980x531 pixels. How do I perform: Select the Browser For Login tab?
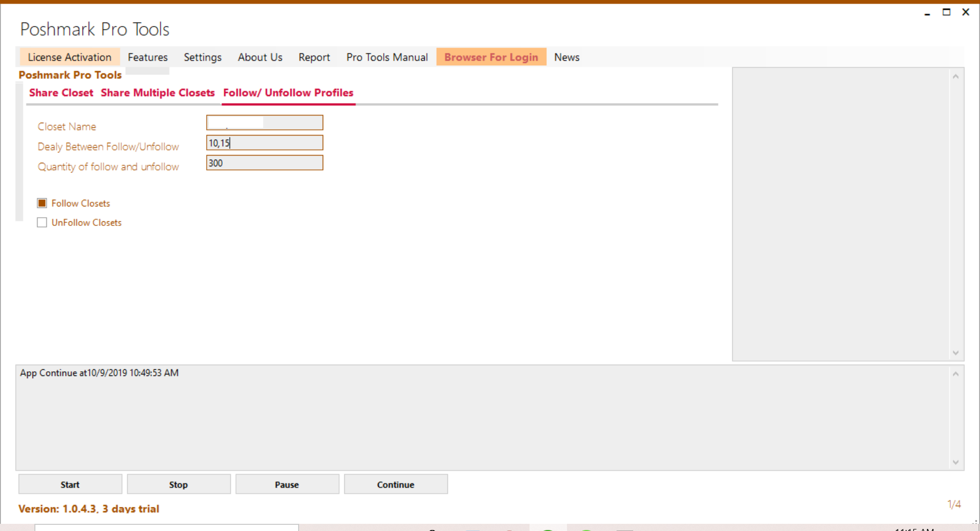pyautogui.click(x=491, y=57)
